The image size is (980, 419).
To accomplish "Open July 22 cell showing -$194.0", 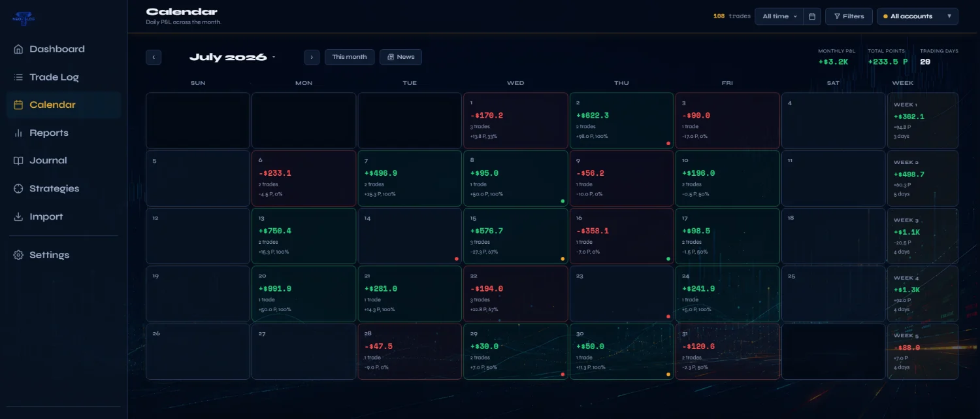I will [515, 293].
